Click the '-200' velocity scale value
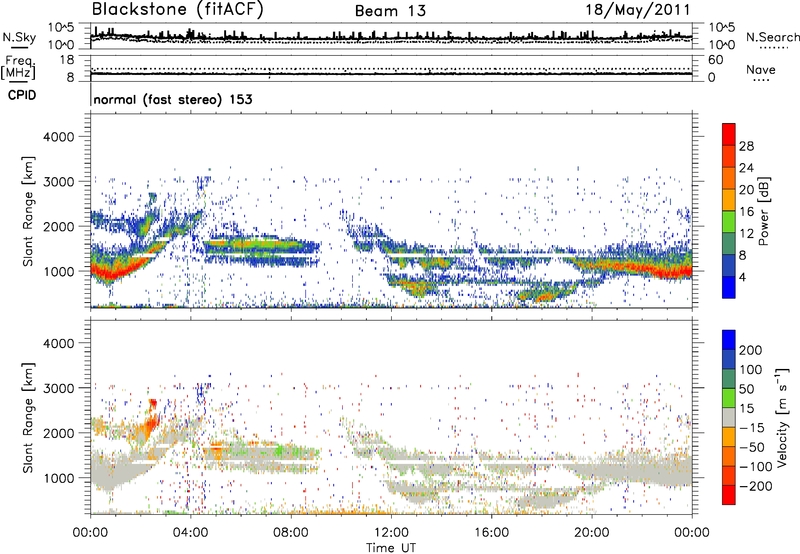The image size is (800, 554). (x=755, y=486)
